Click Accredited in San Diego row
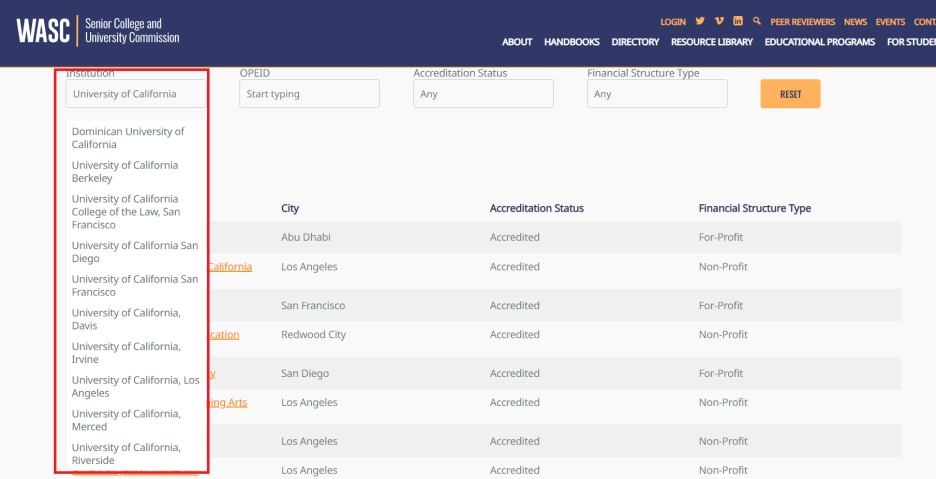Screen dimensions: 936x479 (x=515, y=373)
